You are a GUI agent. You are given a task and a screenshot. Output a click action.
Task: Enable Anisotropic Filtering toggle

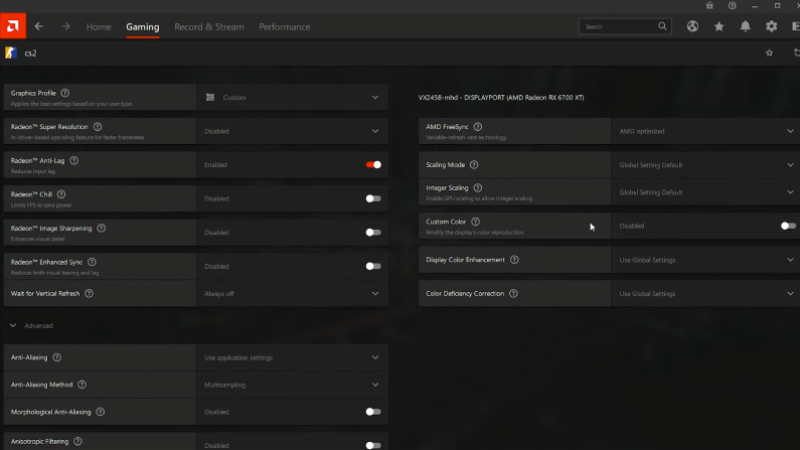tap(373, 445)
